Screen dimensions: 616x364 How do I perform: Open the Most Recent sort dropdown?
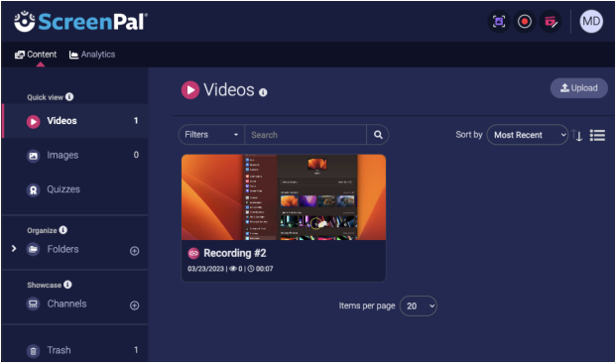528,135
